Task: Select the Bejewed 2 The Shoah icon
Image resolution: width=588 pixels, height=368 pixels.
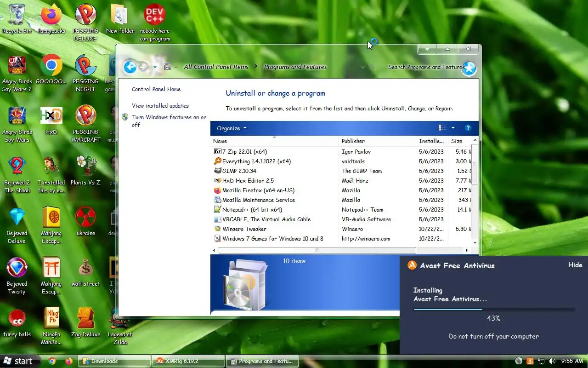Action: [x=17, y=175]
